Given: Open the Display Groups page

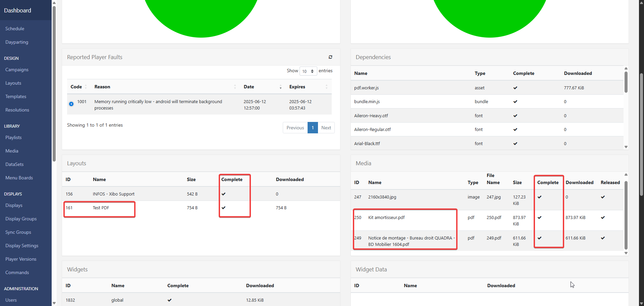Looking at the screenshot, I should (21, 219).
